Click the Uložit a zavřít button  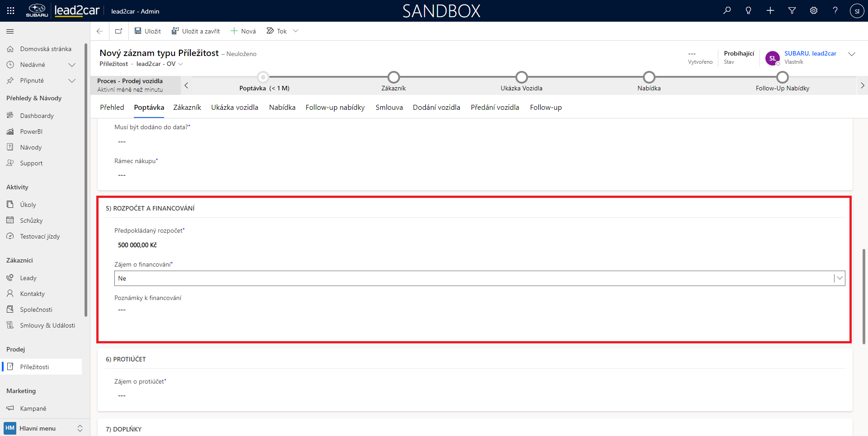coord(196,31)
